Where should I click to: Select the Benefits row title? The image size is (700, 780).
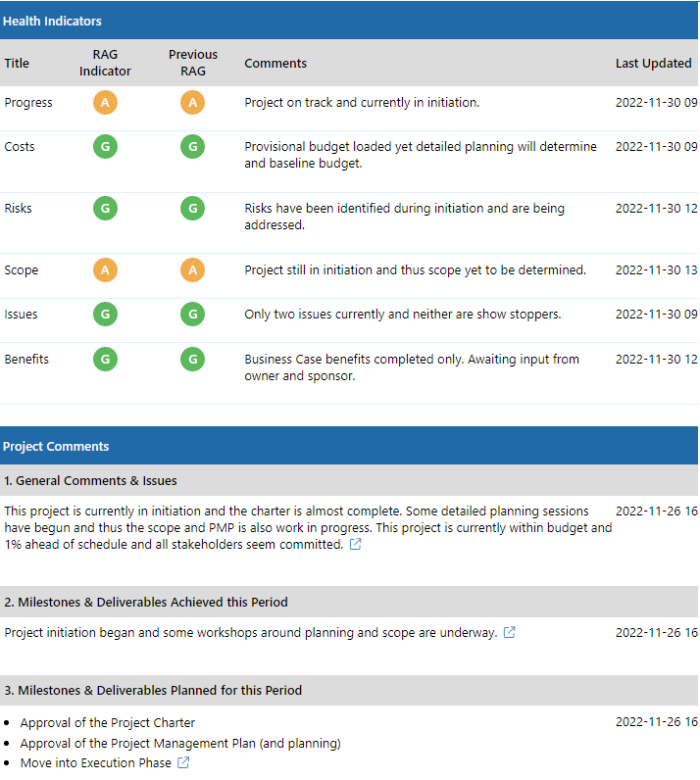click(26, 360)
